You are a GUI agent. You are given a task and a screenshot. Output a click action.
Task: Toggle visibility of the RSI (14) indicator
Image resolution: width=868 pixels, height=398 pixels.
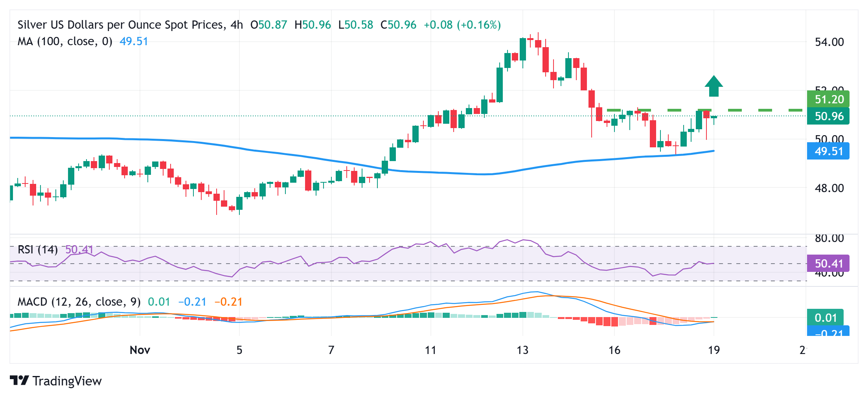point(37,250)
